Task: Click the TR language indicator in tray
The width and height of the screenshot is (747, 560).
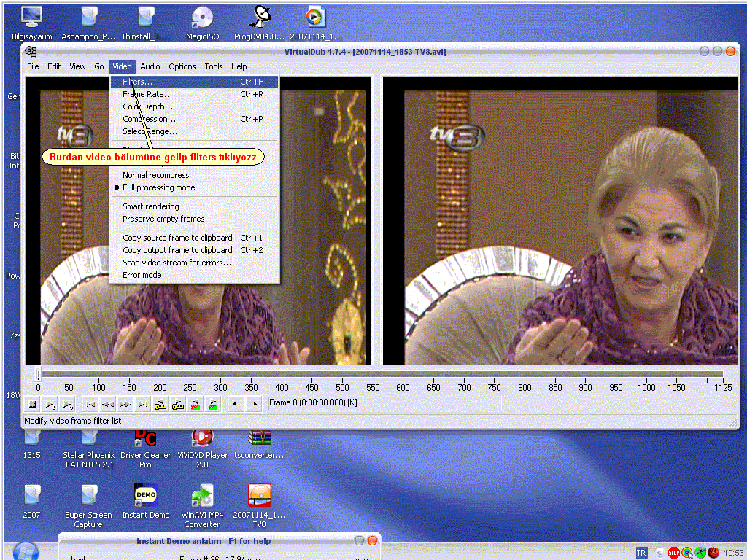Action: tap(641, 553)
